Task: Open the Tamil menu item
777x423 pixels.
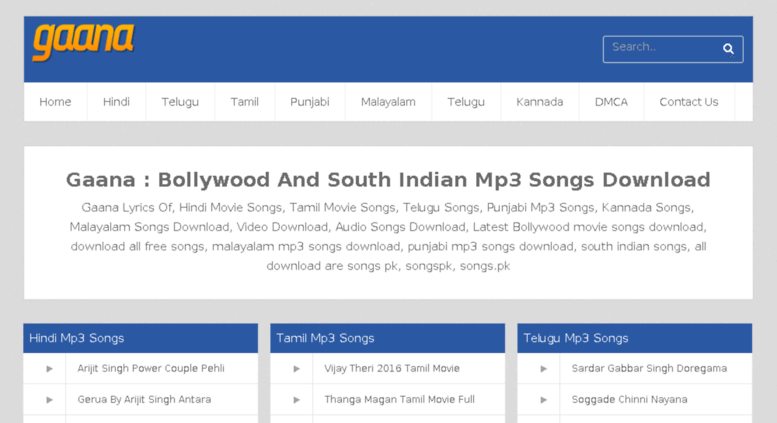Action: coord(244,102)
